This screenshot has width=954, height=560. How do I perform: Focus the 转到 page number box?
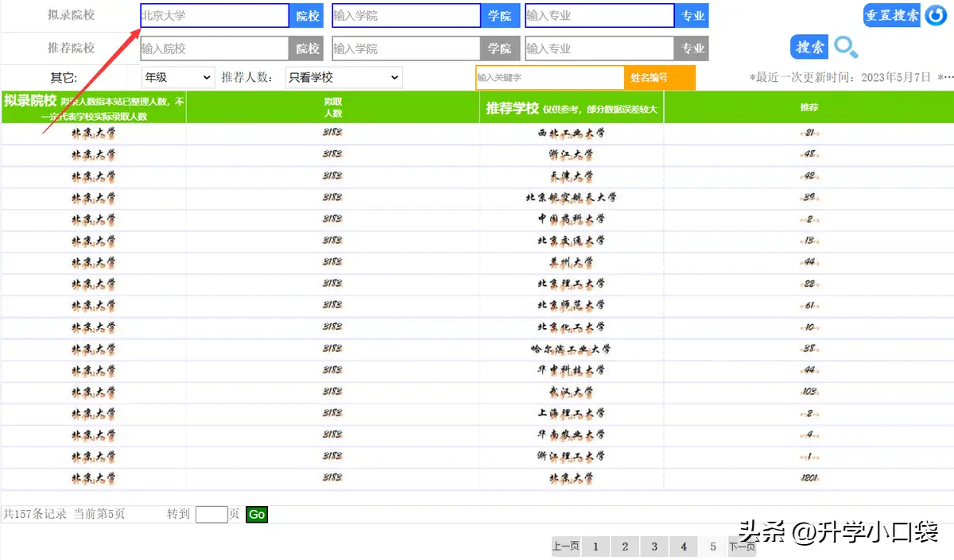click(211, 514)
